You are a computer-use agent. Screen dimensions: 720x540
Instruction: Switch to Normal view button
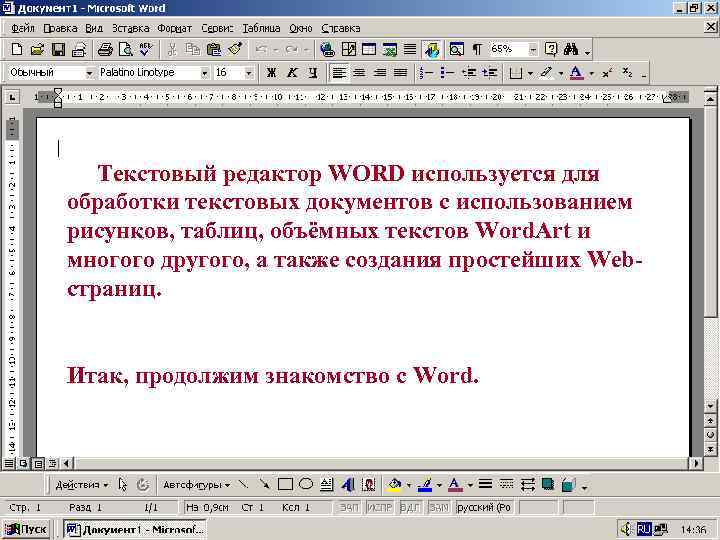click(x=9, y=463)
